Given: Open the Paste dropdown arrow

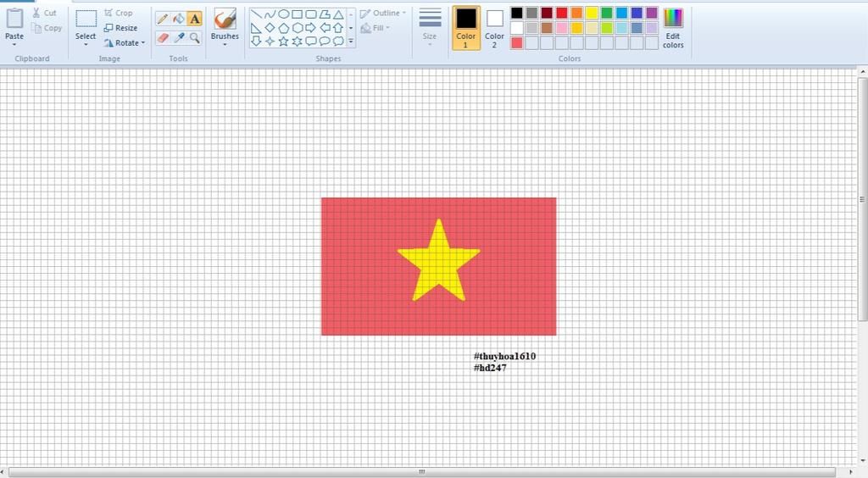Looking at the screenshot, I should [x=14, y=44].
